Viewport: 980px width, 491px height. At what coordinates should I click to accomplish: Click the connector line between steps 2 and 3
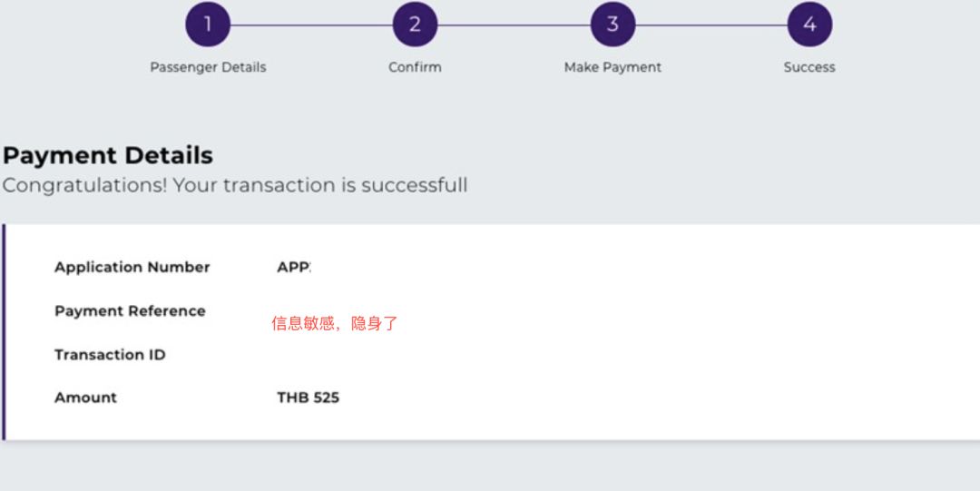[514, 25]
